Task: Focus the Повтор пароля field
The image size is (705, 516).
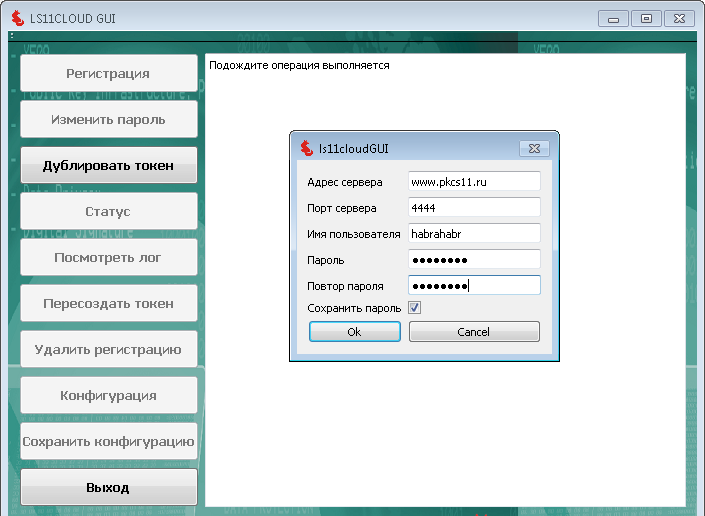Action: (x=474, y=285)
